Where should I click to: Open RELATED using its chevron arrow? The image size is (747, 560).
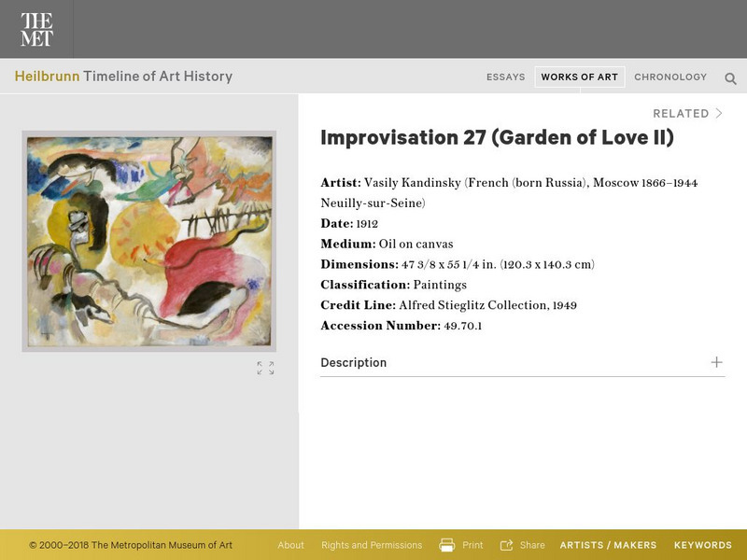pos(719,113)
